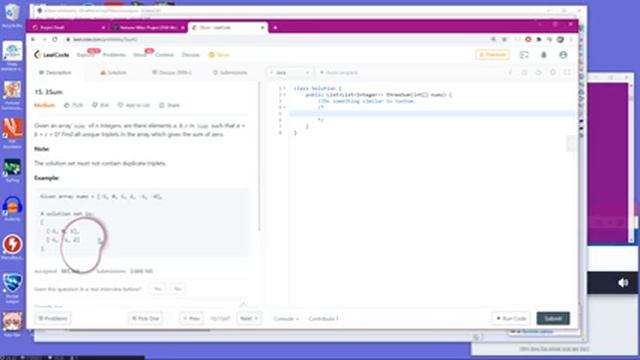This screenshot has height=360, width=640.
Task: Click the Pick One button
Action: pyautogui.click(x=145, y=318)
